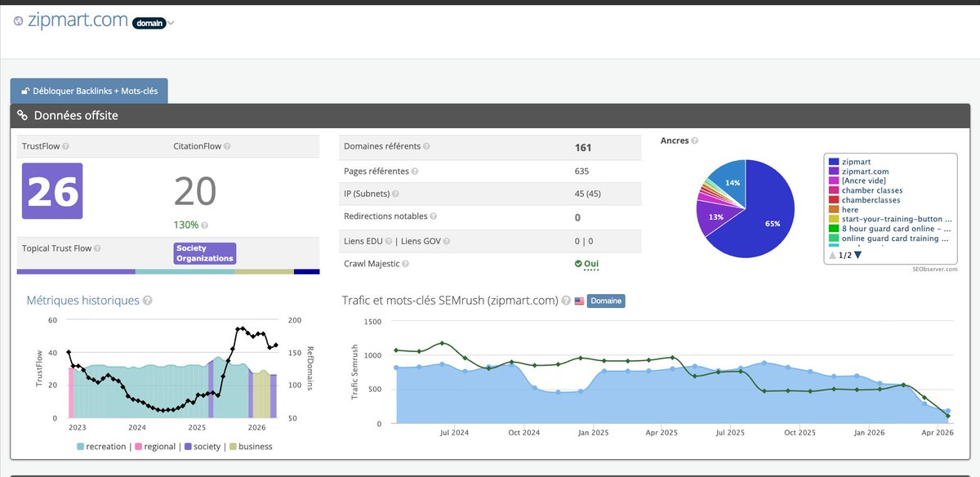Open the domain type dropdown chevron
Image resolution: width=980 pixels, height=477 pixels.
(x=171, y=23)
